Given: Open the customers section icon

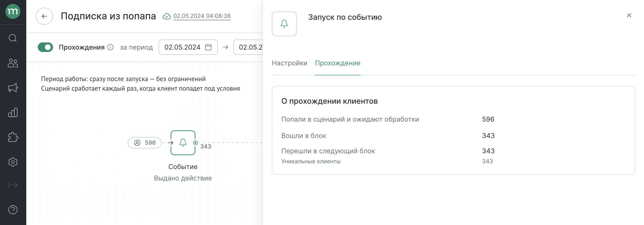Looking at the screenshot, I should [13, 63].
